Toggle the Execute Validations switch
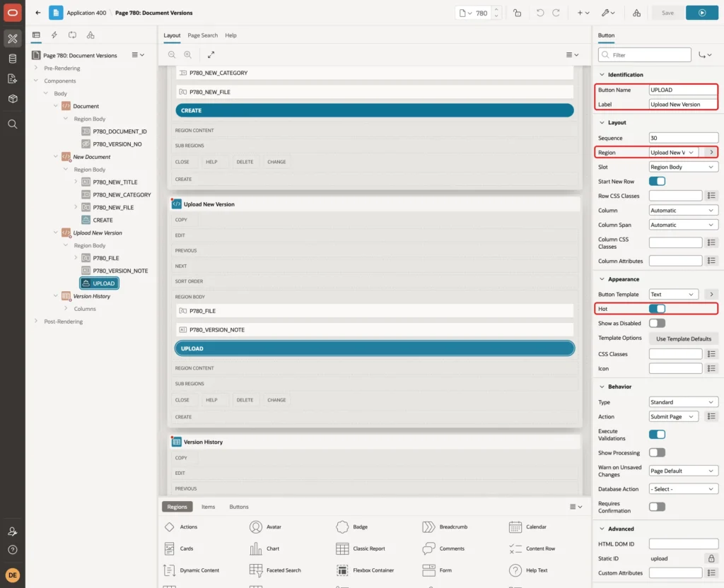 [657, 435]
